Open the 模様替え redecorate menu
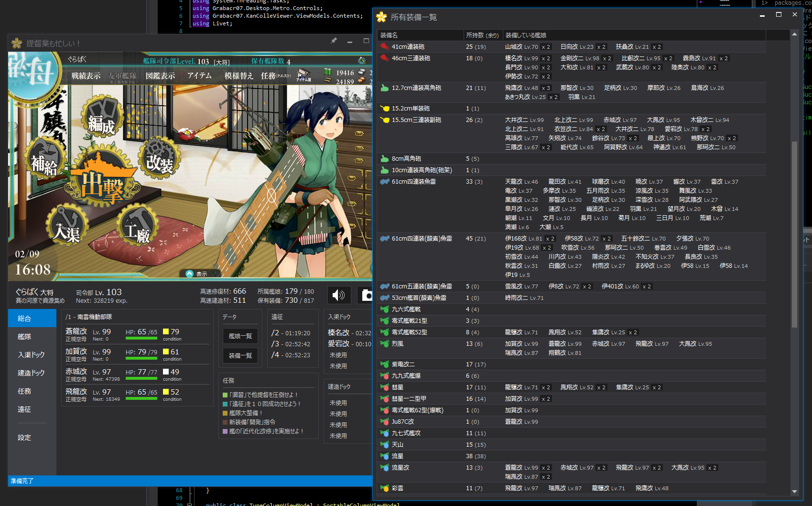 (239, 76)
